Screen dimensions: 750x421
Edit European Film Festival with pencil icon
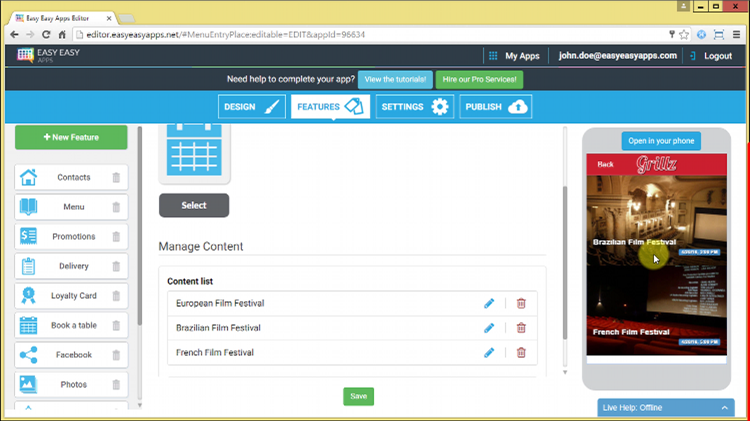point(489,303)
